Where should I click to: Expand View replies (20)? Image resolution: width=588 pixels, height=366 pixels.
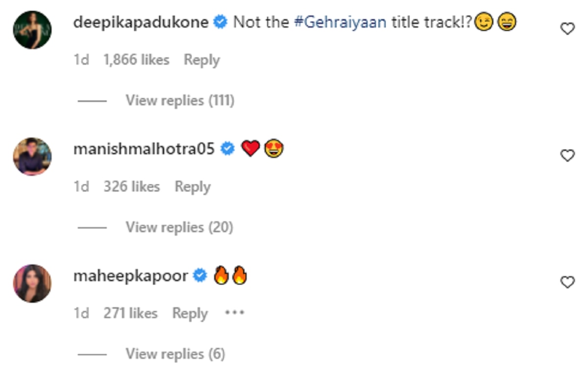[x=179, y=227]
